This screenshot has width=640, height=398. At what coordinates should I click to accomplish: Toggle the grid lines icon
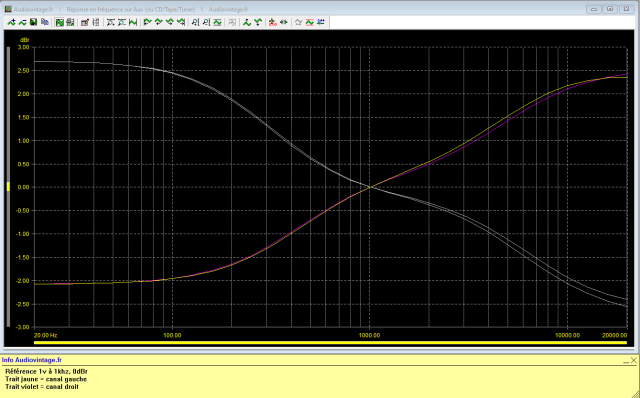pyautogui.click(x=96, y=22)
